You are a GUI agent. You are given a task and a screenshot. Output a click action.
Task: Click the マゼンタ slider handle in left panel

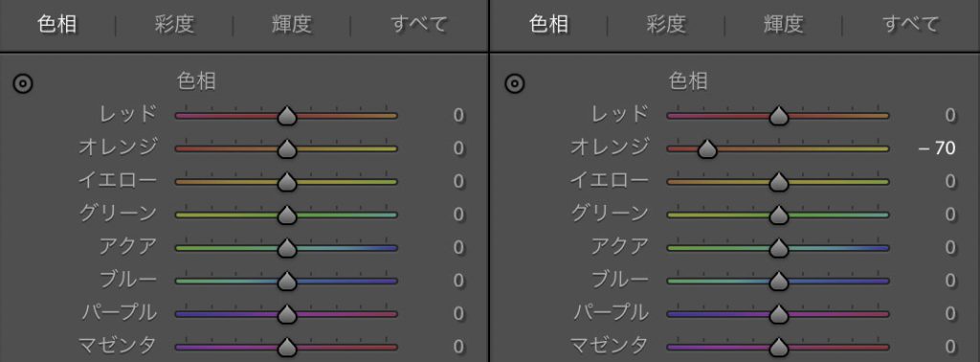pyautogui.click(x=287, y=347)
